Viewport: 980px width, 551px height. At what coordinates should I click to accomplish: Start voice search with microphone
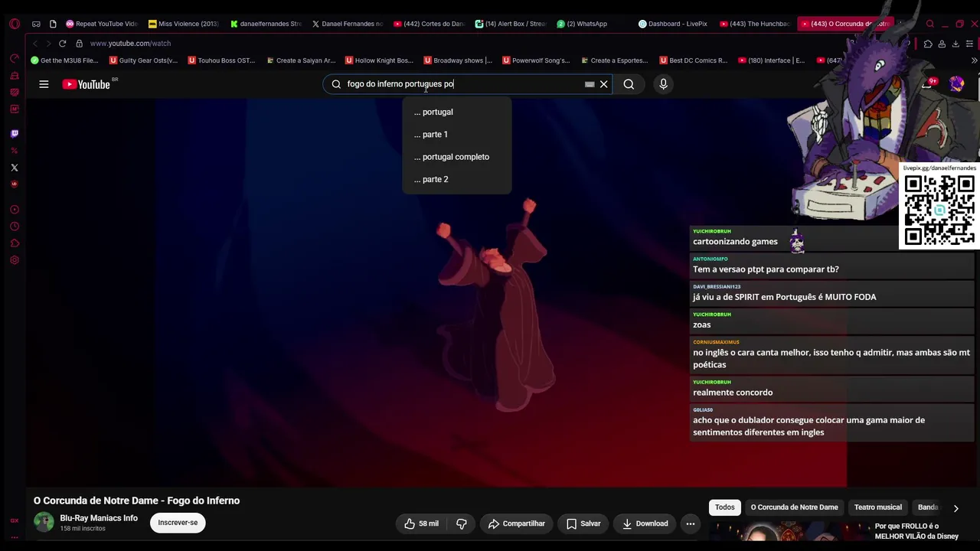pyautogui.click(x=663, y=84)
